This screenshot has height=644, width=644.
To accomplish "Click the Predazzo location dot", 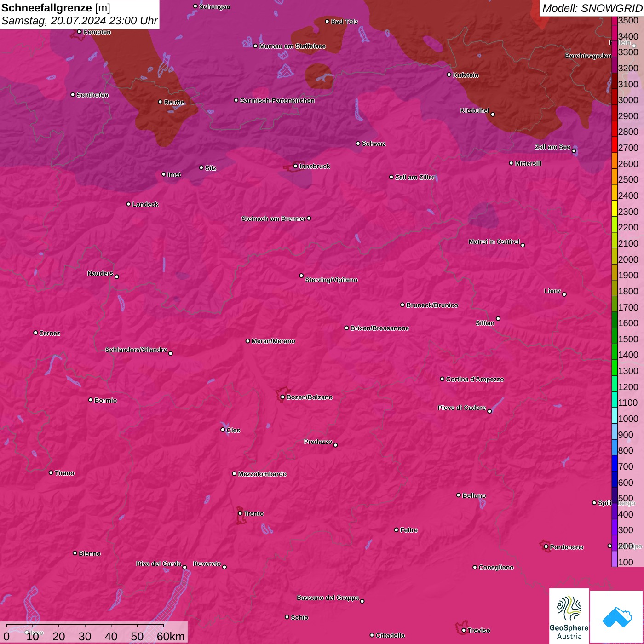I will coord(335,445).
